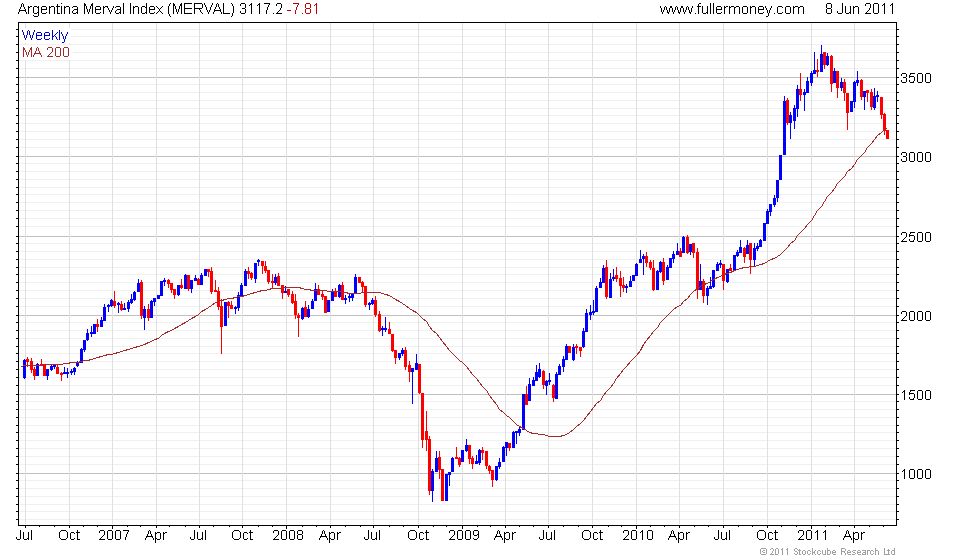Viewport: 980px width, 560px height.
Task: Select the 2009 year label on time axis
Action: click(x=464, y=536)
